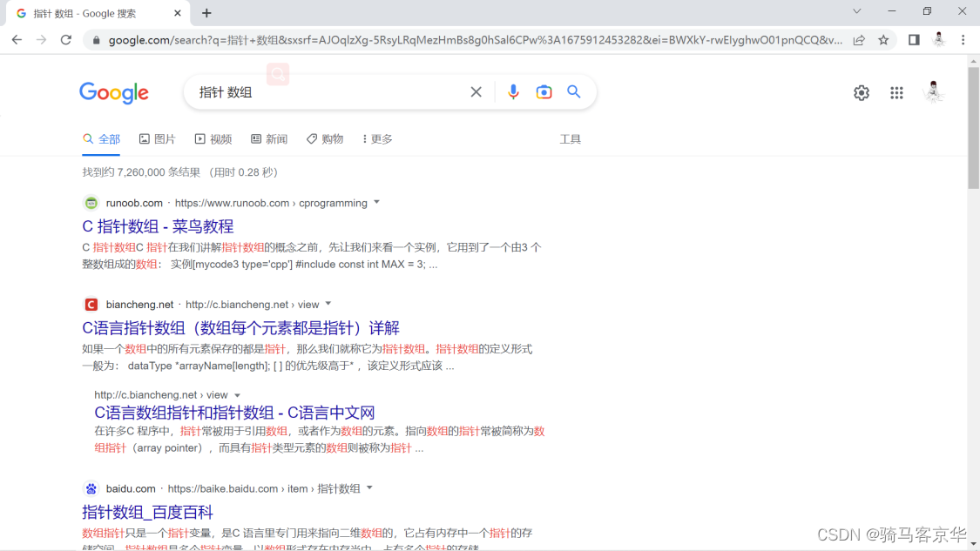
Task: Open 指针数组_百度百科 result
Action: (x=147, y=513)
